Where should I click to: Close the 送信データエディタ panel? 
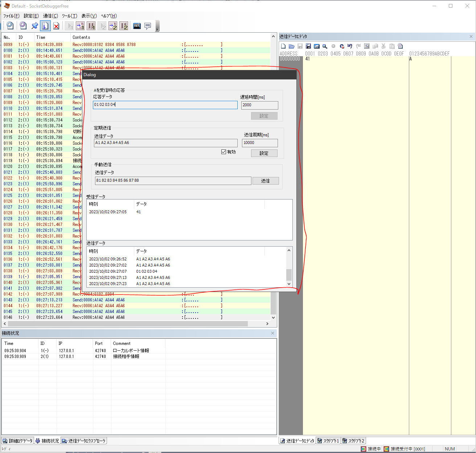471,37
